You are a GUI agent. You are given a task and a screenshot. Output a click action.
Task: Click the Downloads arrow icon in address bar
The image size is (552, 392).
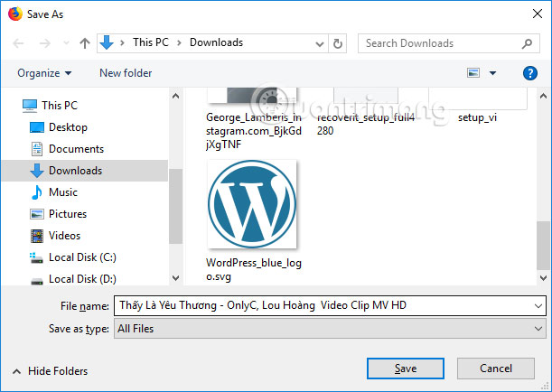click(107, 42)
